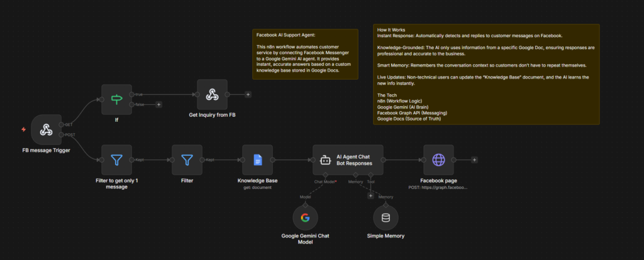Viewport: 644px width, 260px height.
Task: Open the If node
Action: tap(116, 99)
